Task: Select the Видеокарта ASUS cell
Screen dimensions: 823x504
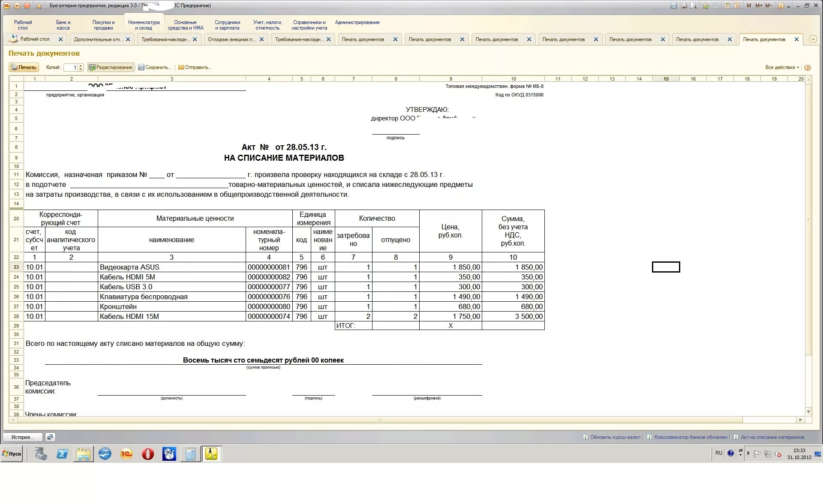Action: (172, 267)
